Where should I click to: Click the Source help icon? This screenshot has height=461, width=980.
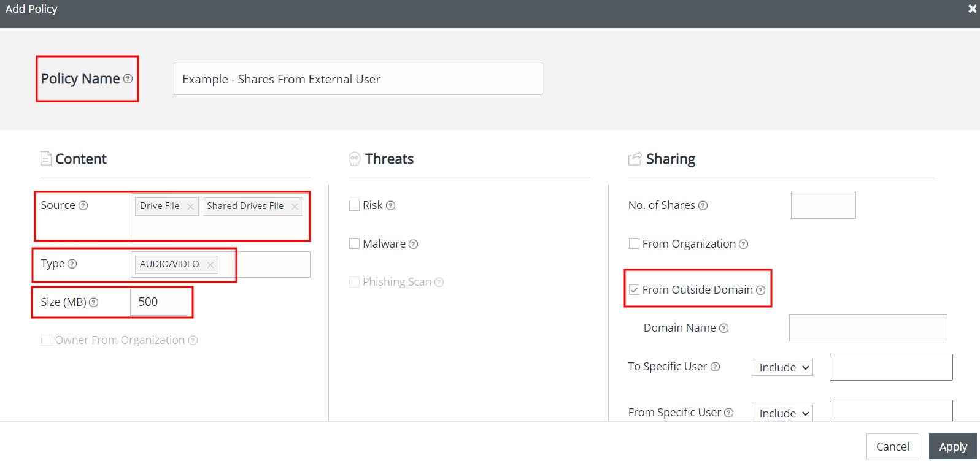tap(83, 206)
